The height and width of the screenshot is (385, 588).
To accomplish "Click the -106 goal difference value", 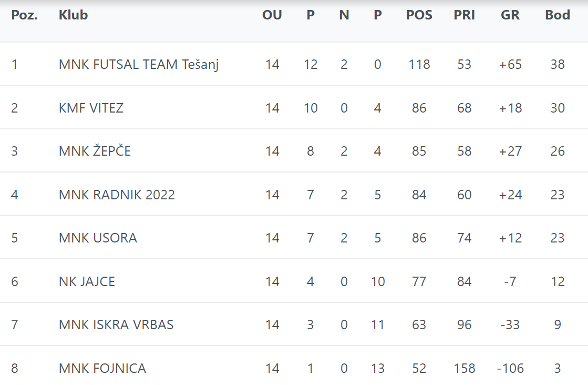I will tap(510, 369).
